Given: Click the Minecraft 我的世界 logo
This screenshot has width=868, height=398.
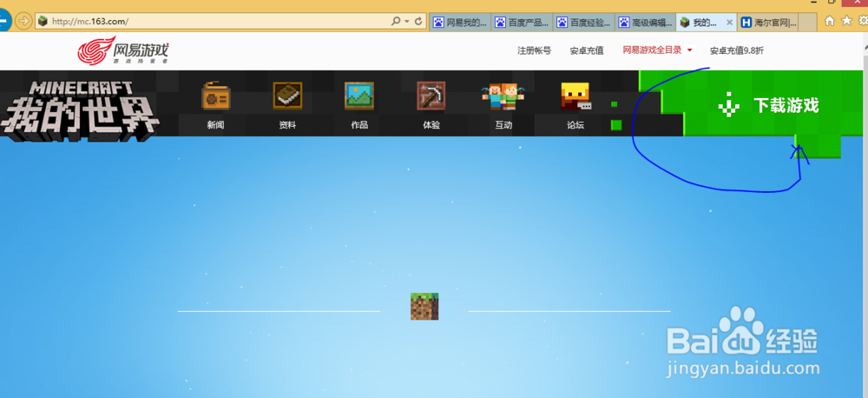Looking at the screenshot, I should [80, 109].
